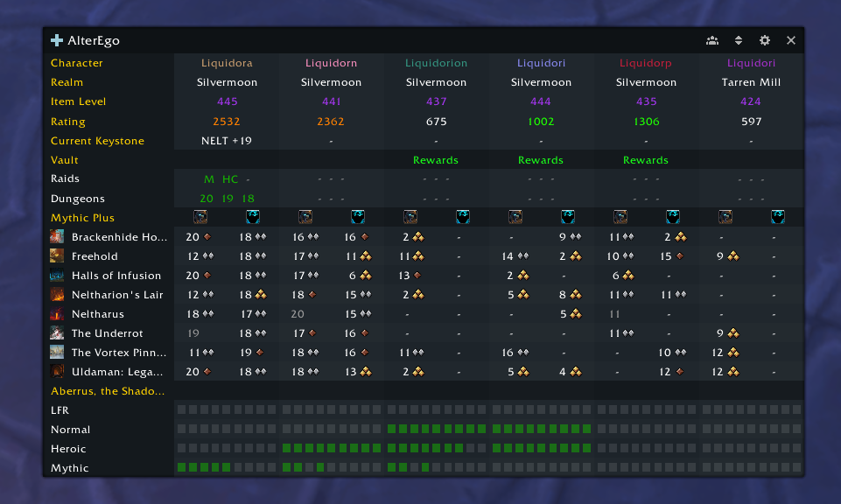
Task: Toggle the affix icon above Liquidorion's key levels
Action: [x=410, y=216]
